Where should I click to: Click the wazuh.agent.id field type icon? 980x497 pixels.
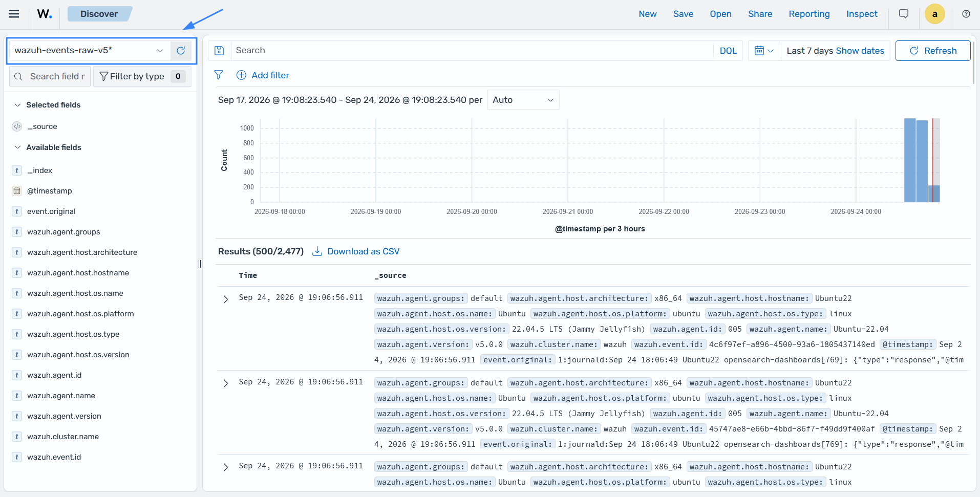coord(17,375)
